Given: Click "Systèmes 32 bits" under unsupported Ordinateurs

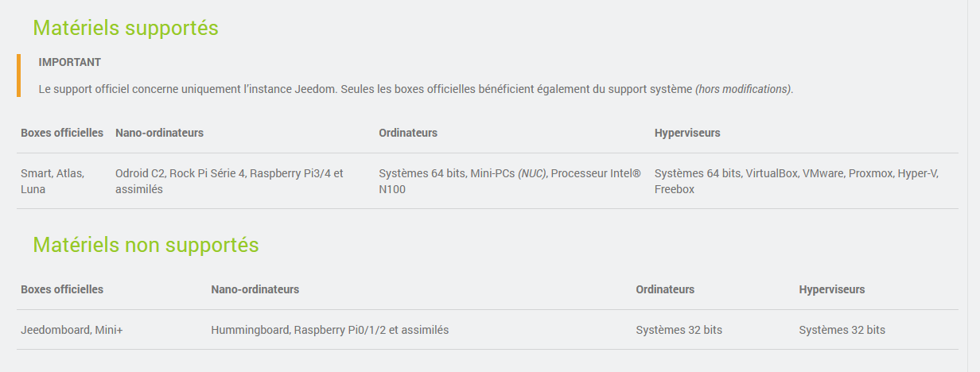Looking at the screenshot, I should click(679, 330).
